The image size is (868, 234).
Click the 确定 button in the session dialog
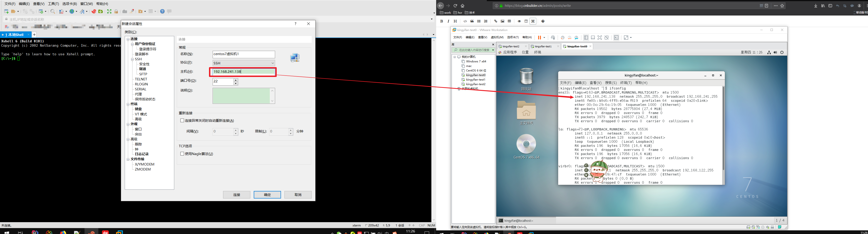(267, 195)
